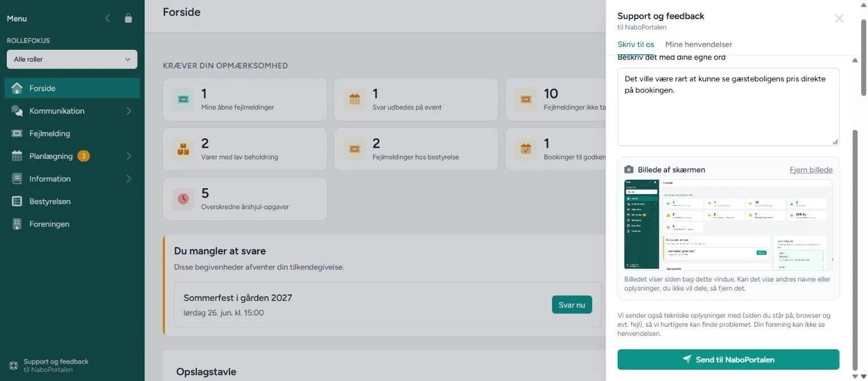Expand the Planlægning submenu chevron
The height and width of the screenshot is (381, 868).
[x=129, y=156]
